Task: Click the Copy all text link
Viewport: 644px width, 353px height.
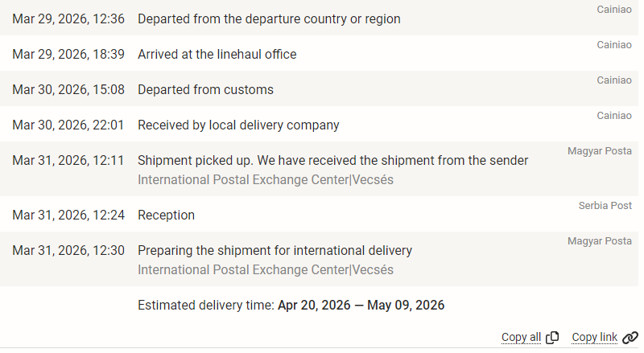Action: coord(521,338)
